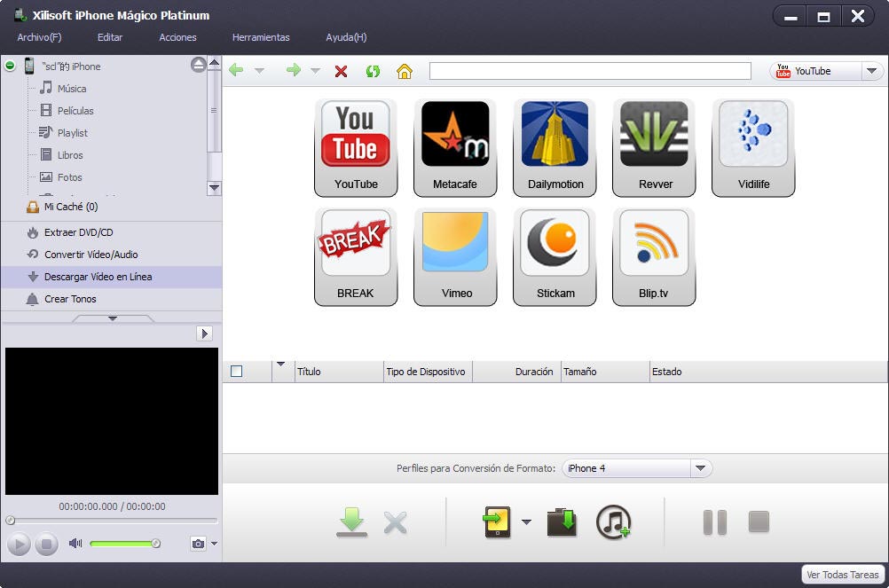Viewport: 889px width, 588px height.
Task: Stop the preview player
Action: click(46, 545)
